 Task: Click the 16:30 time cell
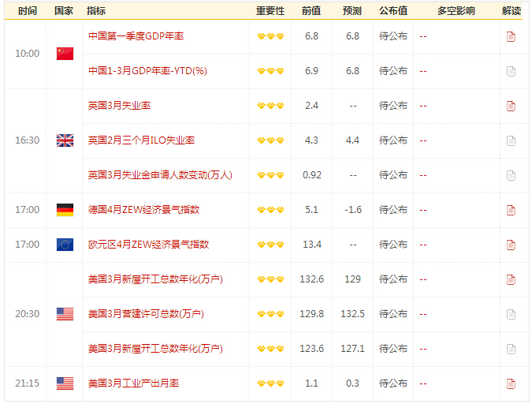27,140
